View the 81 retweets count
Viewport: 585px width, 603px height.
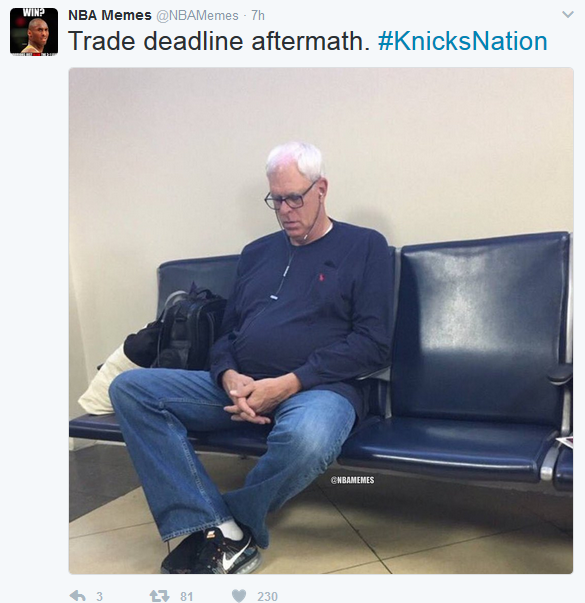tap(187, 596)
